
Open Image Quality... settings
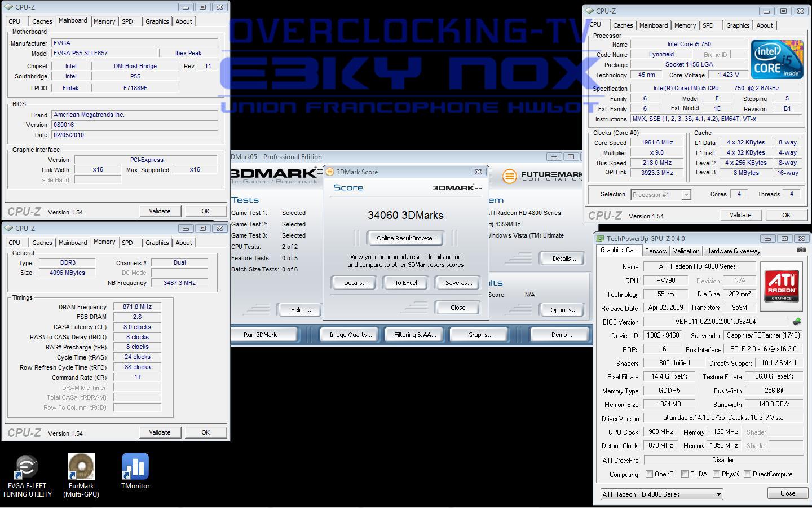(x=351, y=335)
